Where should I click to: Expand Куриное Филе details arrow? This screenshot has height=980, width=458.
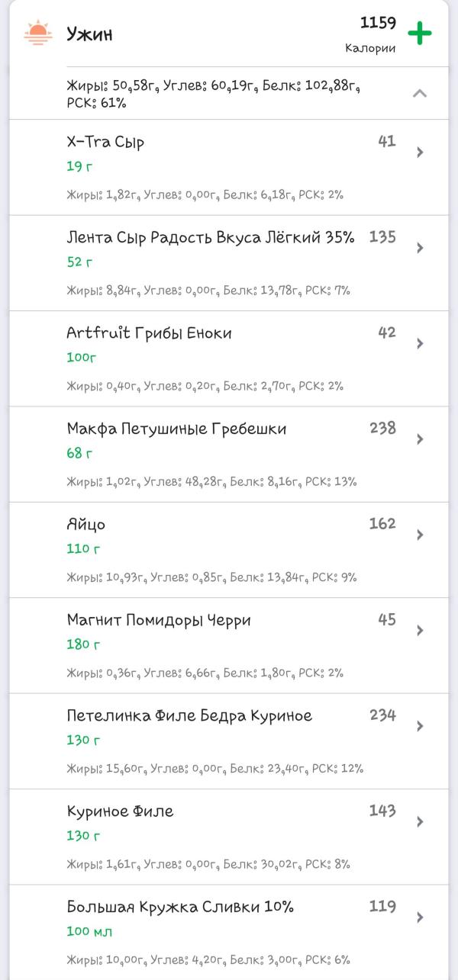[420, 822]
